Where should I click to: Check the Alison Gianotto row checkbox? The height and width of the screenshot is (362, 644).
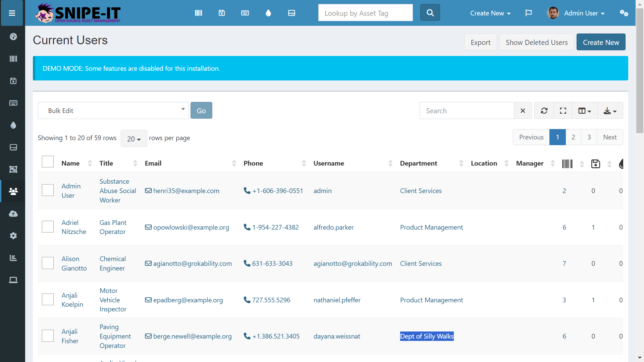(48, 263)
